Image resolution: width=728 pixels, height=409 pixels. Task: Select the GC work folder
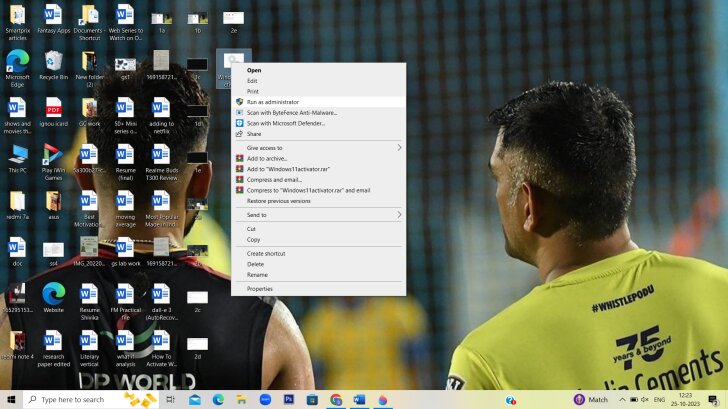point(89,112)
